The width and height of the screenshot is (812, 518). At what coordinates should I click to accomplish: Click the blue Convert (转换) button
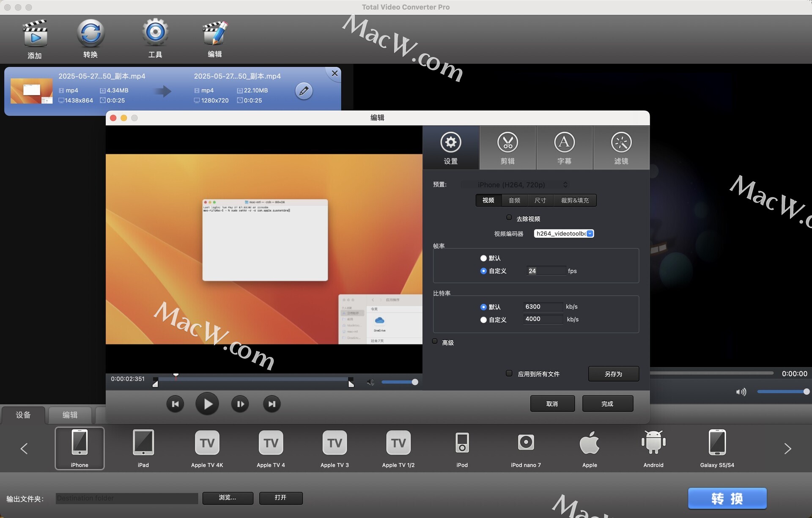pyautogui.click(x=727, y=499)
